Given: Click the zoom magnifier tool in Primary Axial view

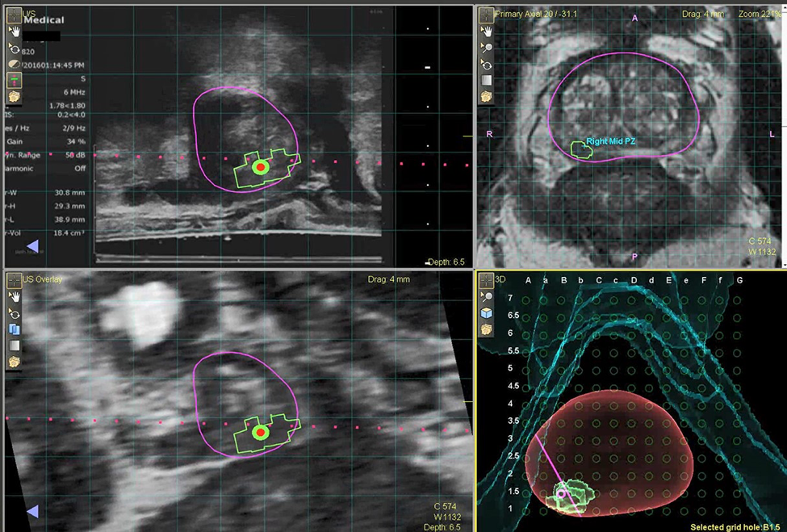Looking at the screenshot, I should (486, 48).
